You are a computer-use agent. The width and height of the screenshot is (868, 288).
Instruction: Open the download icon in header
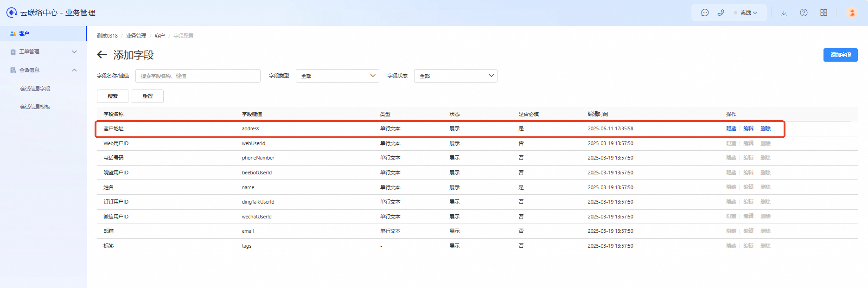click(x=784, y=13)
